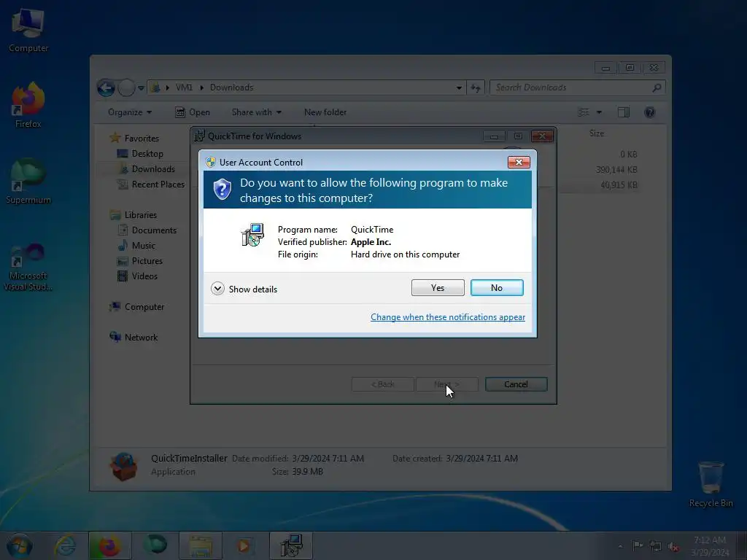Click the refresh button in Explorer

point(476,87)
